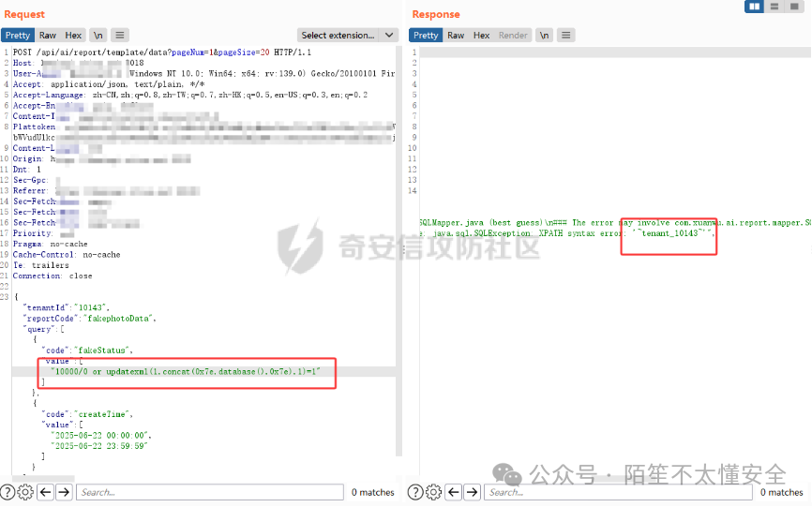Select combined tabbed layout icon

pyautogui.click(x=794, y=7)
